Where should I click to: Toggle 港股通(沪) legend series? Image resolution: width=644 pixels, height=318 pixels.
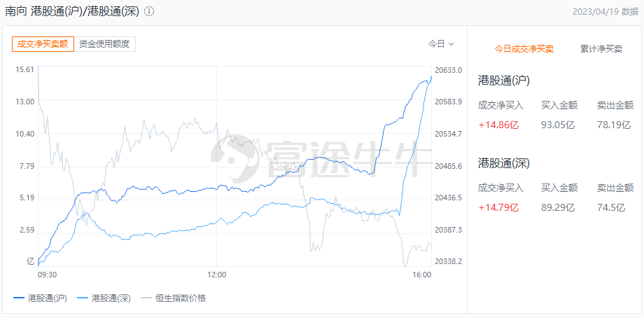pos(40,298)
